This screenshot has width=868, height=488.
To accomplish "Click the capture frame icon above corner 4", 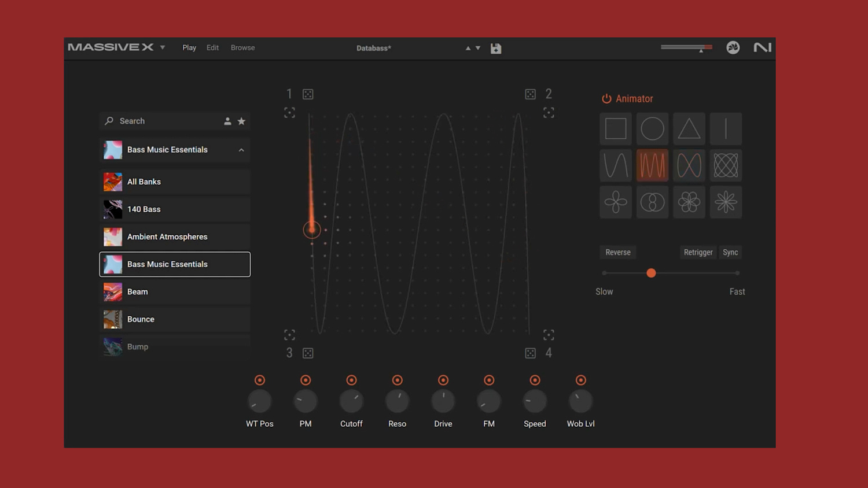I will [x=549, y=335].
